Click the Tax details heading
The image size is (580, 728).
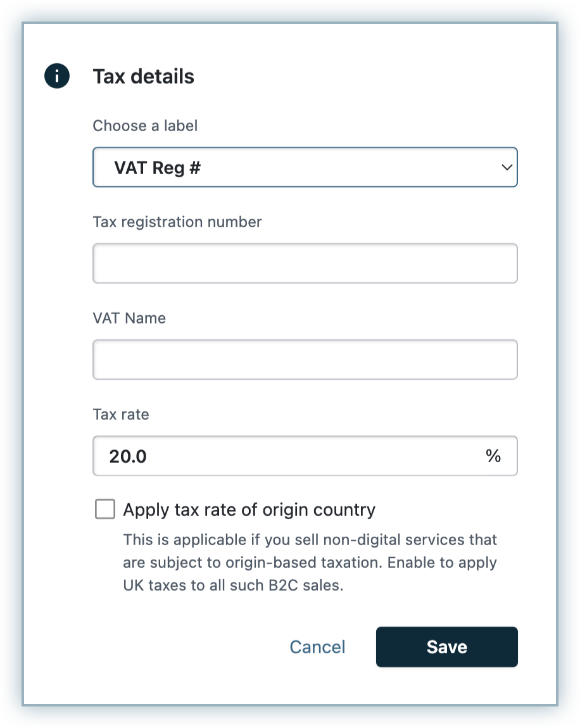143,77
